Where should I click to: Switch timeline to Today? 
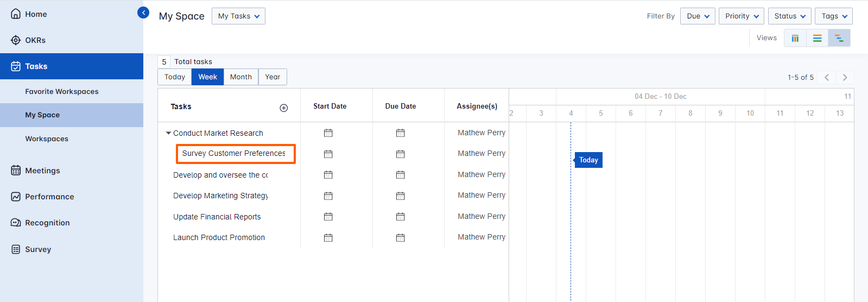click(175, 77)
